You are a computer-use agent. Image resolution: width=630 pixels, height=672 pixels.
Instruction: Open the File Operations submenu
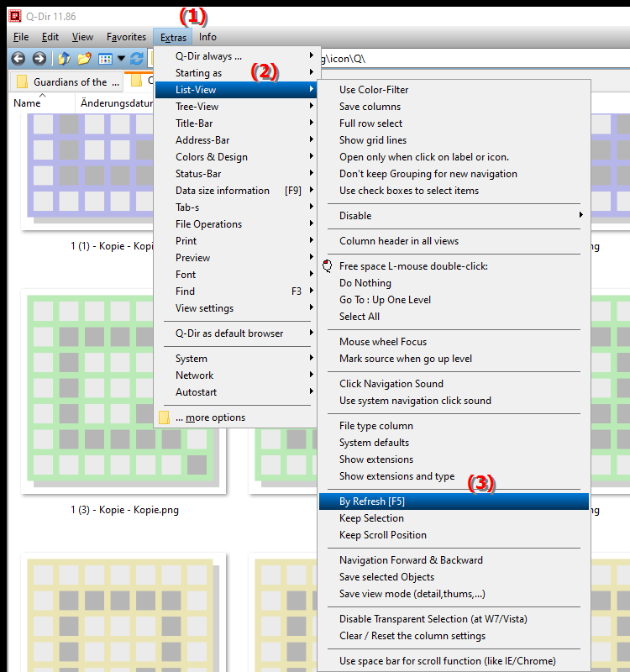point(237,224)
